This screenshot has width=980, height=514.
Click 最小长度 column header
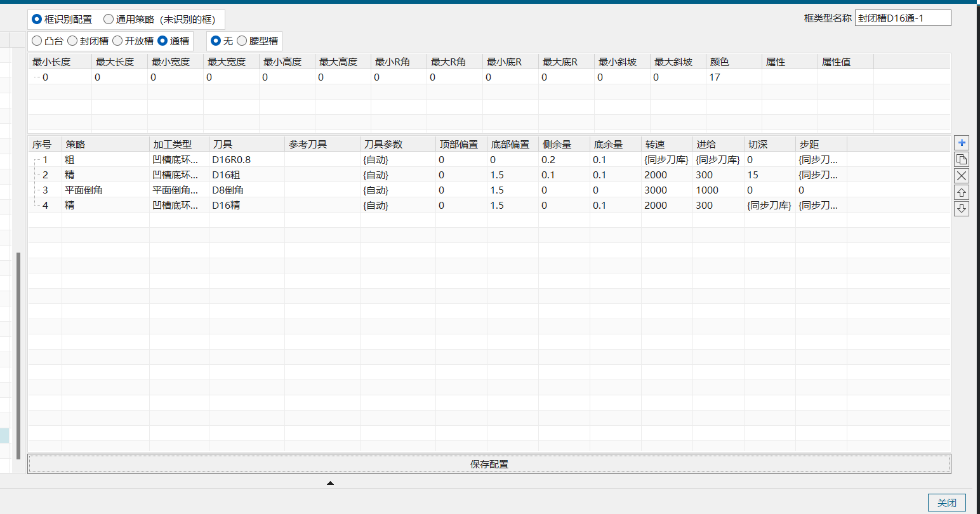(x=60, y=62)
